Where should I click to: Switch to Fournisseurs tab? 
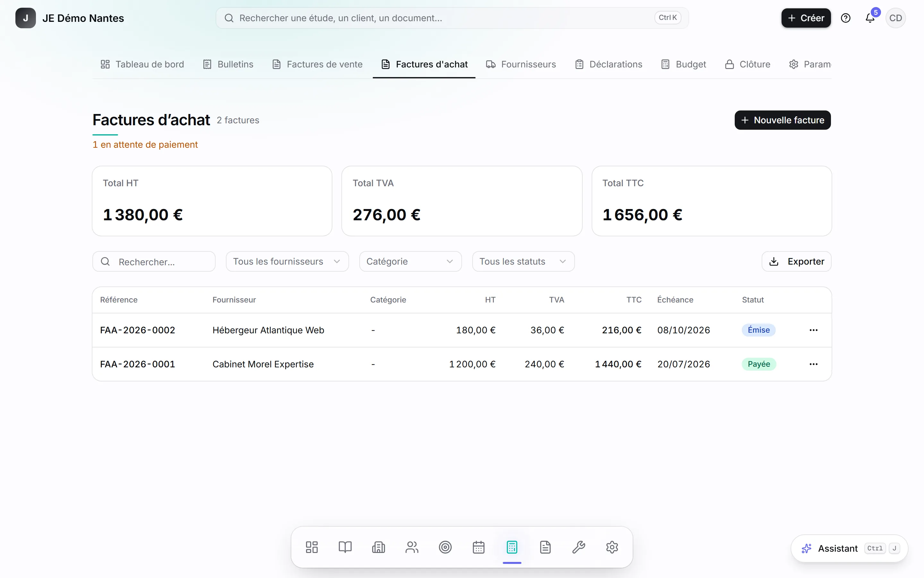pos(521,64)
